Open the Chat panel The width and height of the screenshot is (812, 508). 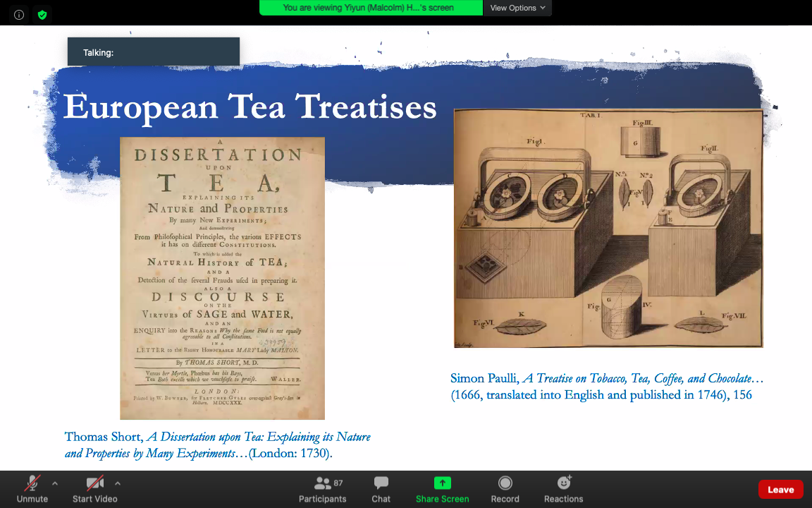point(381,489)
